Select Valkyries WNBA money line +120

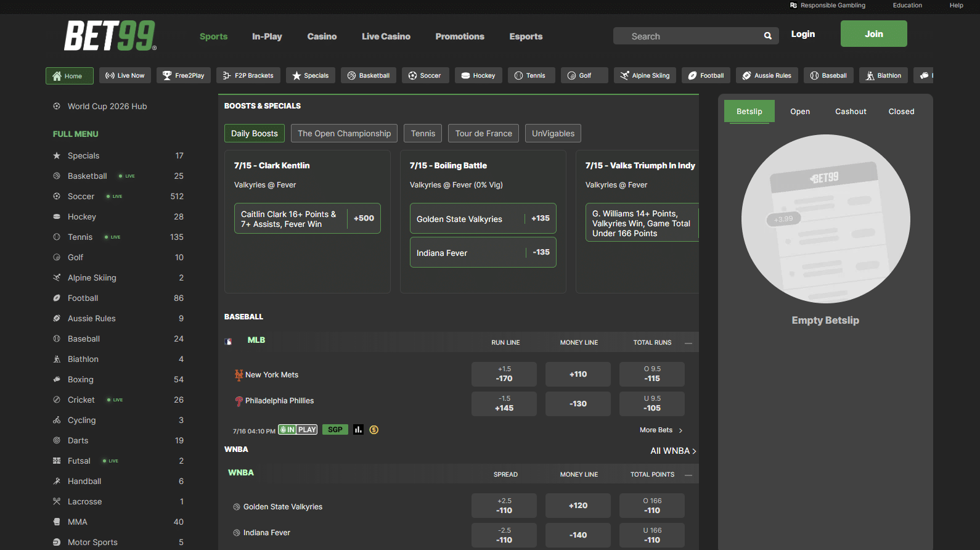[578, 506]
